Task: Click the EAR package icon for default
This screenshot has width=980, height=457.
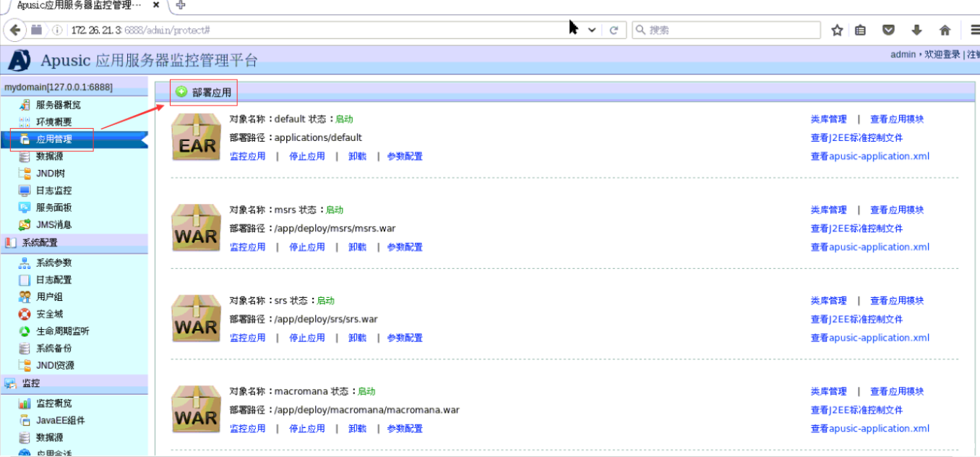Action: coord(196,137)
